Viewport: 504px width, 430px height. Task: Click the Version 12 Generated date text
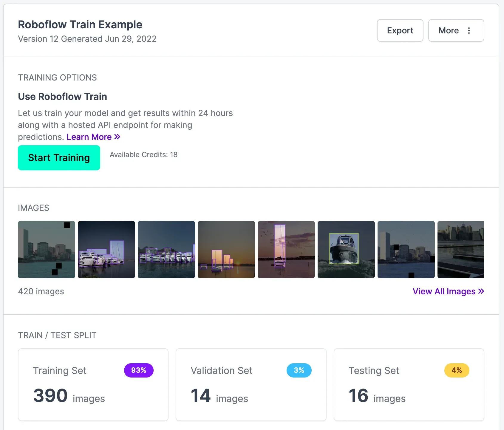point(87,39)
